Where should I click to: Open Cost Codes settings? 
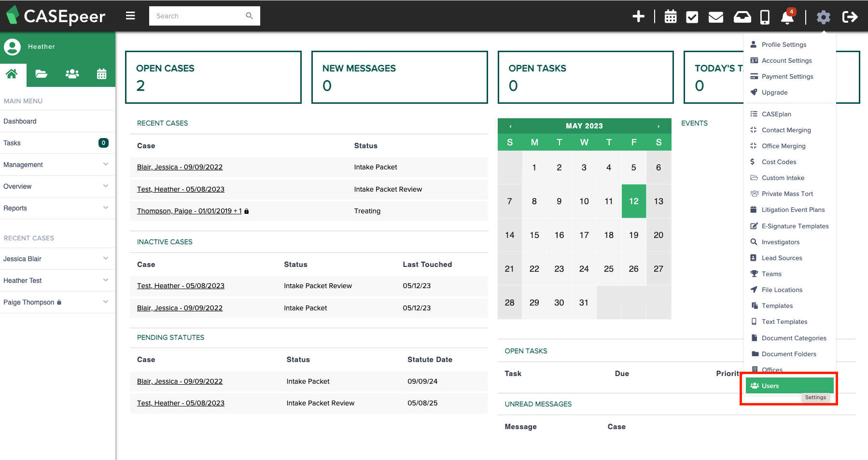(x=790, y=162)
